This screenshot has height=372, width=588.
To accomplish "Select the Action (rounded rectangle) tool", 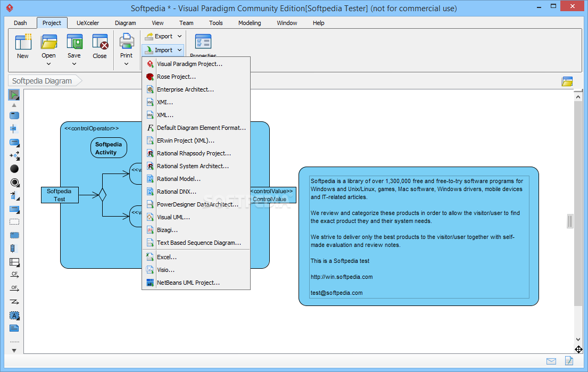I will pyautogui.click(x=14, y=115).
